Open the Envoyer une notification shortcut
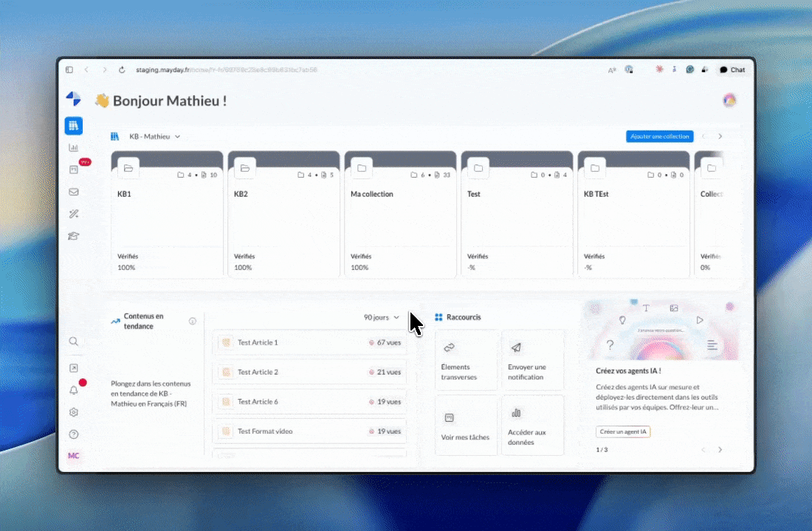Screen dimensions: 812x531 coord(532,361)
